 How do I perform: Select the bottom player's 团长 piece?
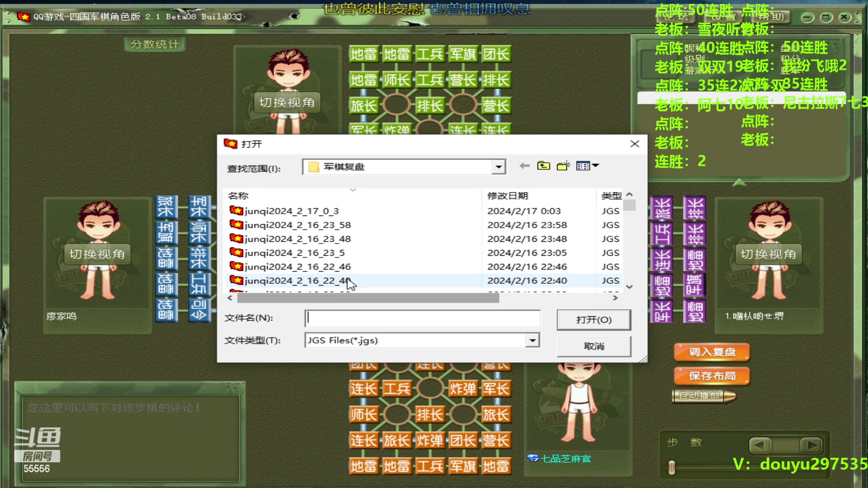tap(462, 440)
